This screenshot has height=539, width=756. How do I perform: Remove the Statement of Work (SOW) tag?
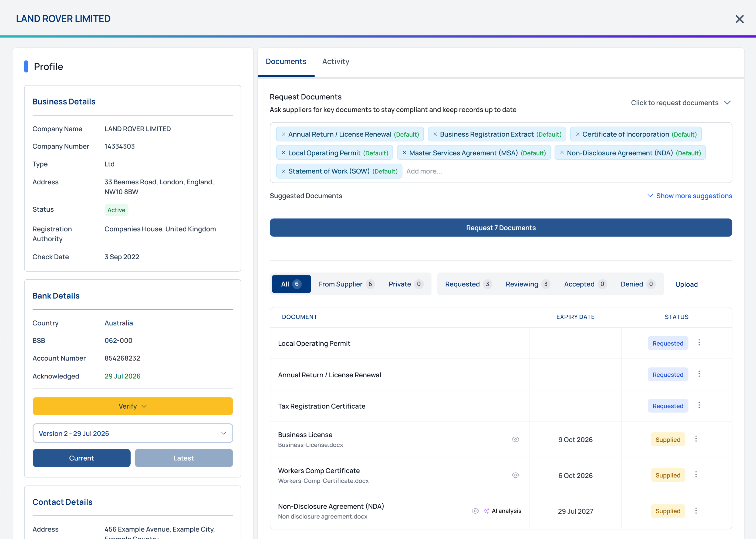point(283,171)
